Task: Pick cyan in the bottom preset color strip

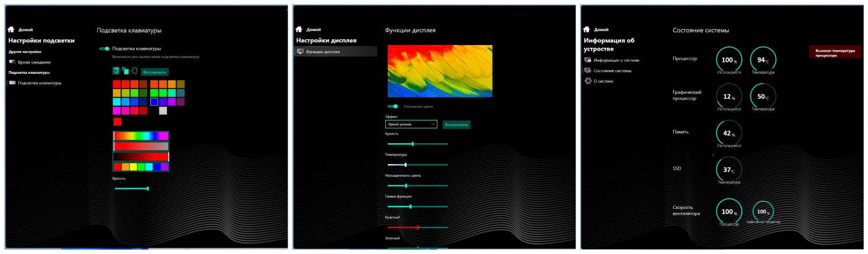Action: tap(149, 167)
